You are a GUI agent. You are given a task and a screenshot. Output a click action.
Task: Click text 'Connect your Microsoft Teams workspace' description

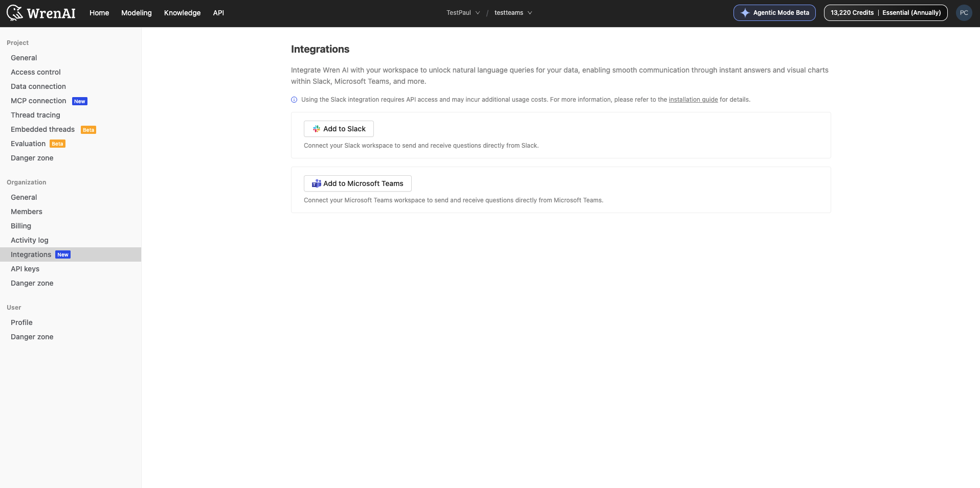click(x=454, y=200)
